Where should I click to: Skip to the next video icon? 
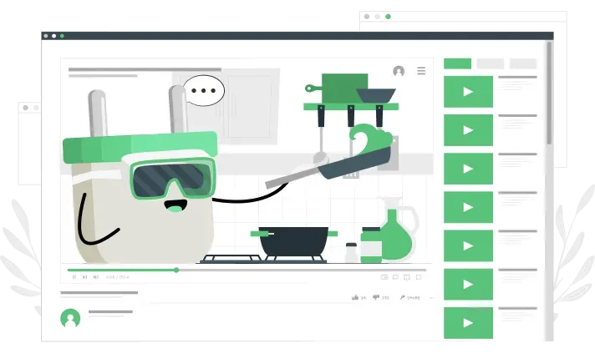click(85, 277)
